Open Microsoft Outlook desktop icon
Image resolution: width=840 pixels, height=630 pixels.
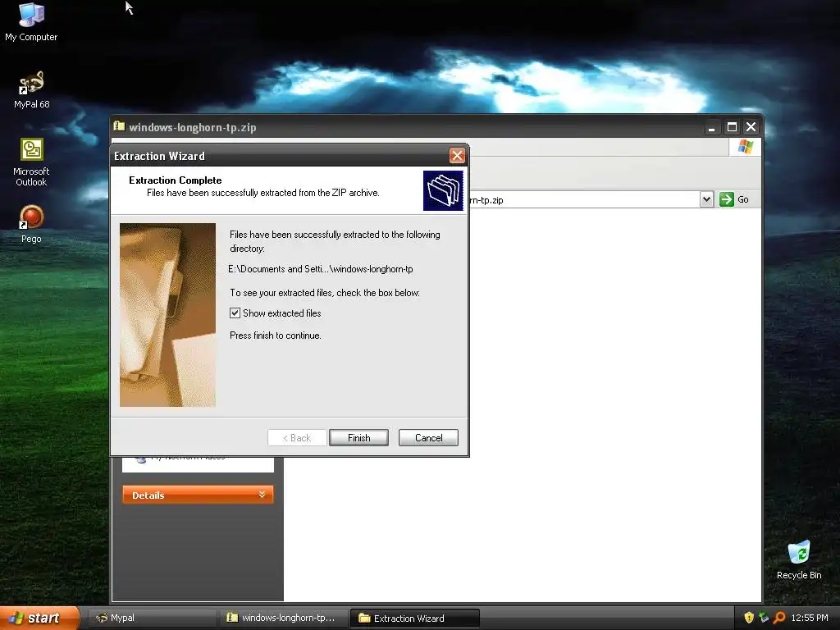31,162
